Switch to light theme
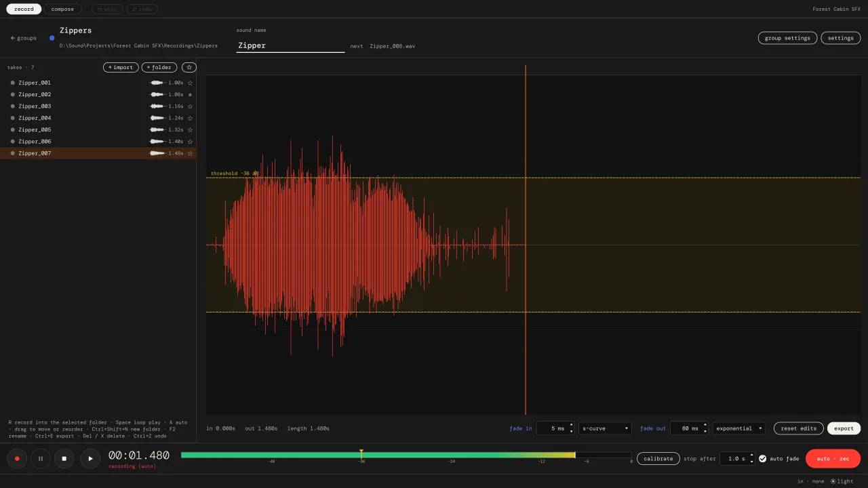This screenshot has width=868, height=488. [x=842, y=481]
